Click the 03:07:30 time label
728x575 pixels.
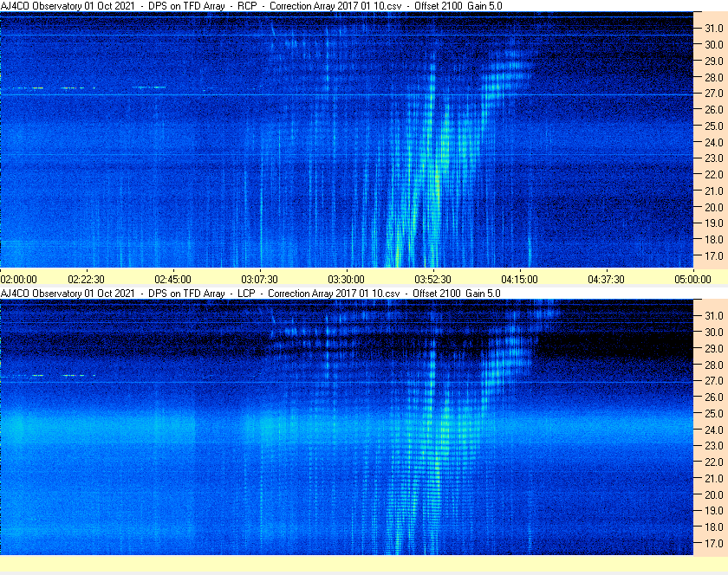pos(259,280)
